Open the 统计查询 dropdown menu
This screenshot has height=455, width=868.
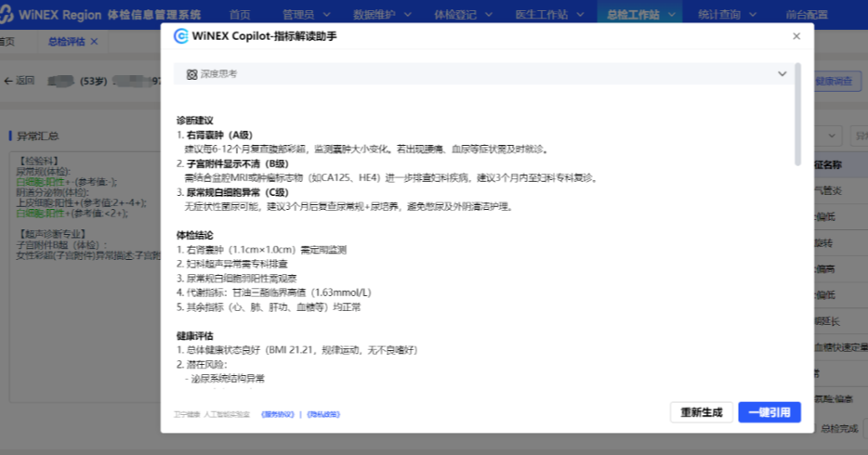pyautogui.click(x=727, y=15)
